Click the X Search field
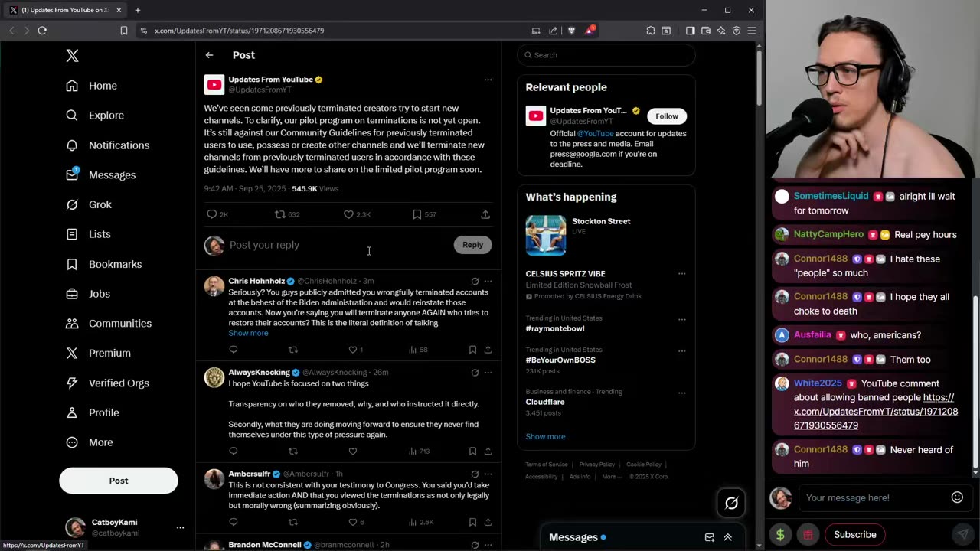Viewport: 980px width, 551px height. tap(606, 55)
